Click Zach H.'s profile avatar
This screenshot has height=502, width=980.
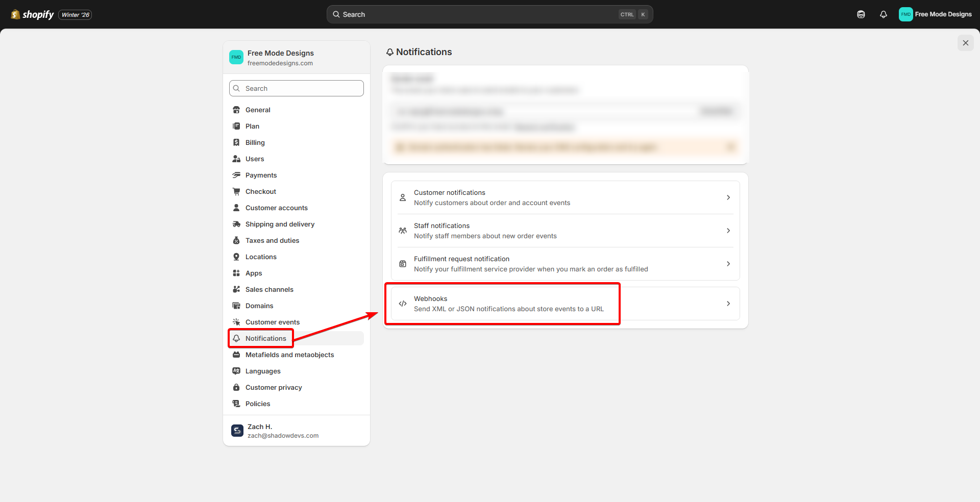236,430
